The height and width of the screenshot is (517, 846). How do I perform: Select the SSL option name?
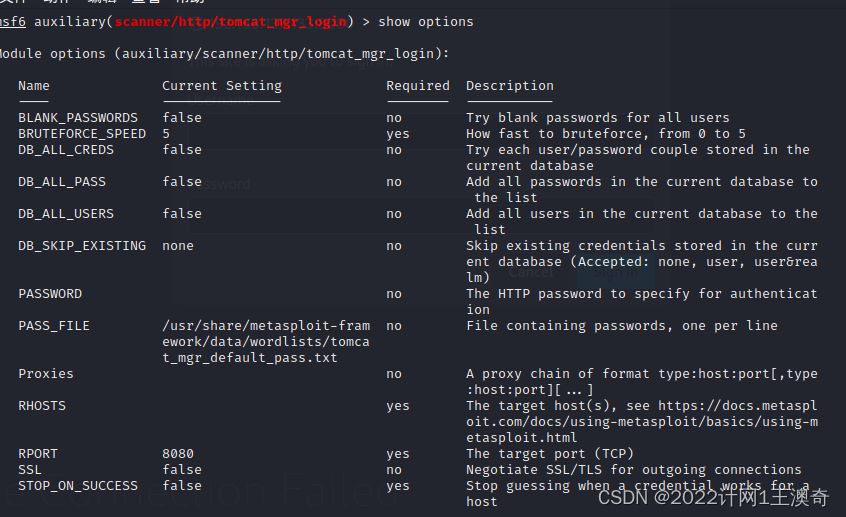tap(30, 470)
